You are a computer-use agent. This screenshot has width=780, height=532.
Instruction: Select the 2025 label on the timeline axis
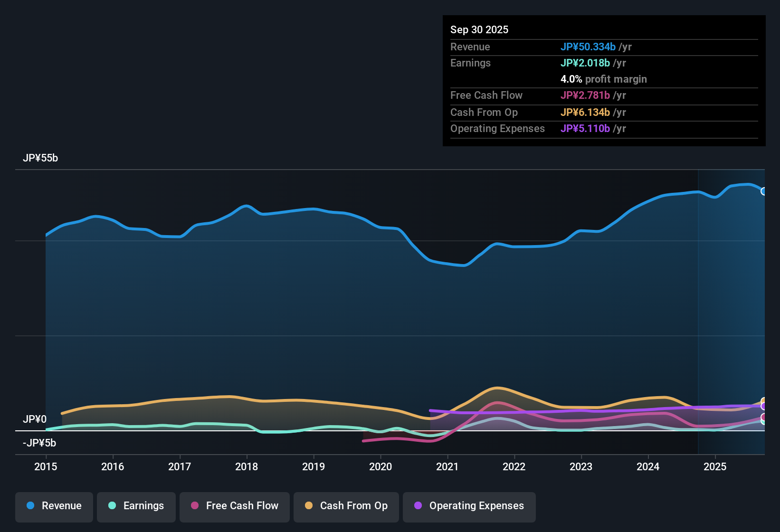(715, 467)
